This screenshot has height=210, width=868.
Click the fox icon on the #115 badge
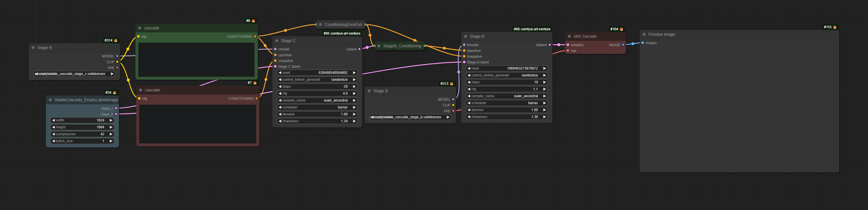click(x=835, y=27)
